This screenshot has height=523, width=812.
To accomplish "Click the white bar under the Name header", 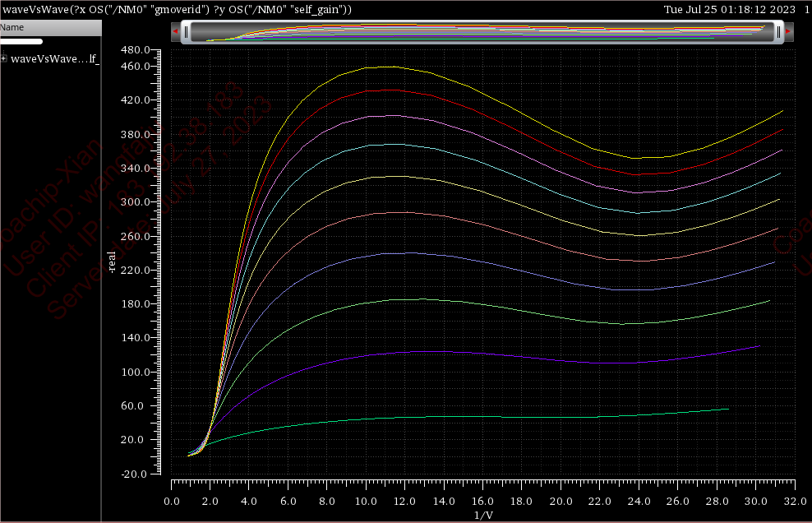I will (21, 41).
